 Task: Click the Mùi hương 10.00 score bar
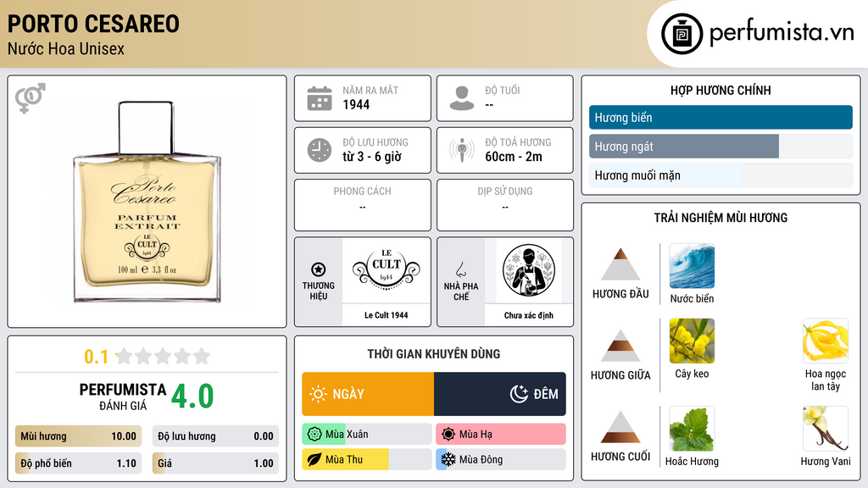tap(79, 436)
